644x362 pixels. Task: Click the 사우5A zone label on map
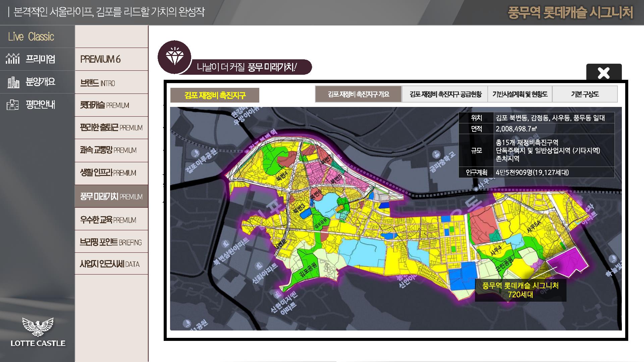(x=534, y=227)
